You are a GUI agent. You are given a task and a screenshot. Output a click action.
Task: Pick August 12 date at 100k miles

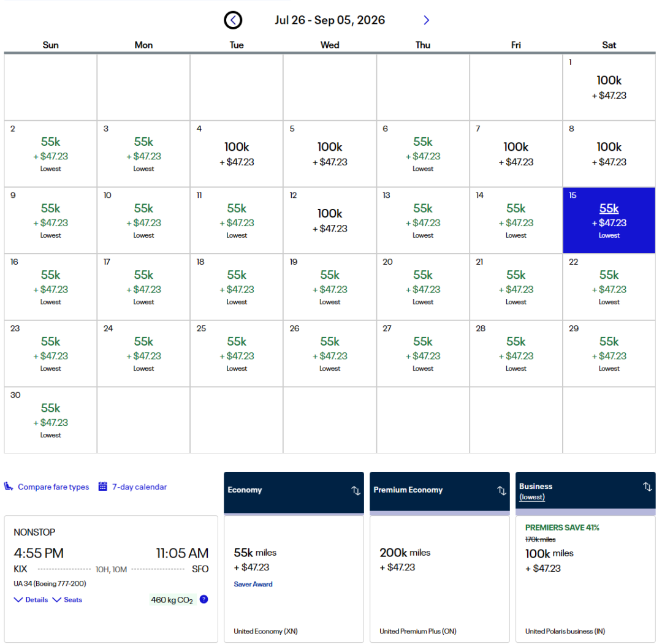pyautogui.click(x=330, y=220)
